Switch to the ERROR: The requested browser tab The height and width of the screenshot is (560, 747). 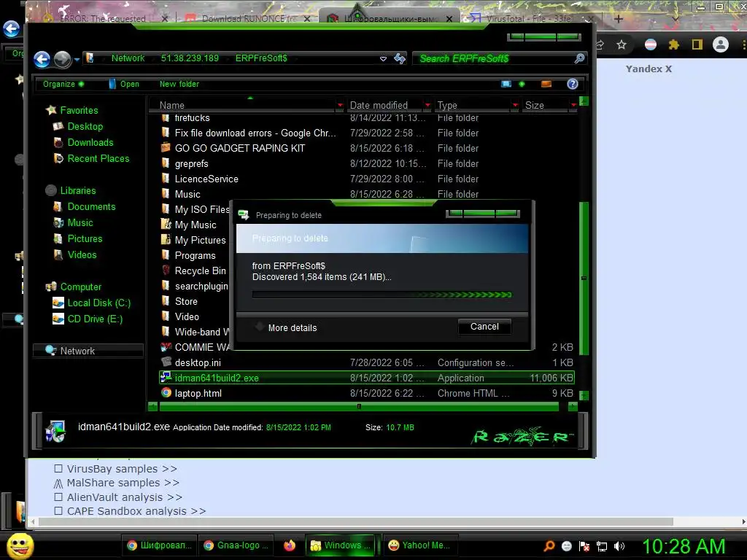[x=103, y=18]
